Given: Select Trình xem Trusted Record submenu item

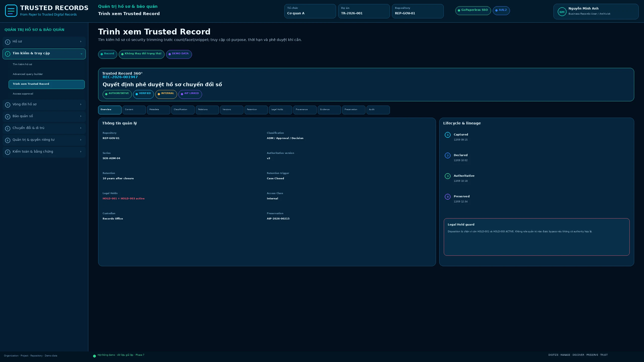Looking at the screenshot, I should [47, 84].
